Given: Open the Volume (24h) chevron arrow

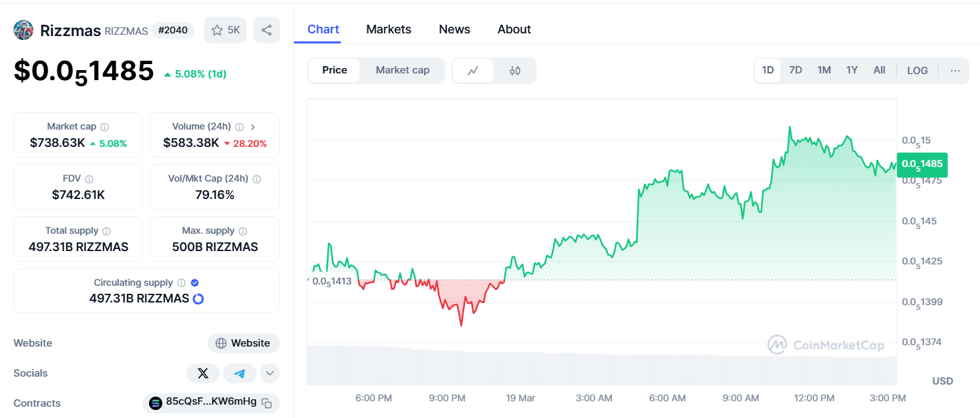Looking at the screenshot, I should coord(253,127).
